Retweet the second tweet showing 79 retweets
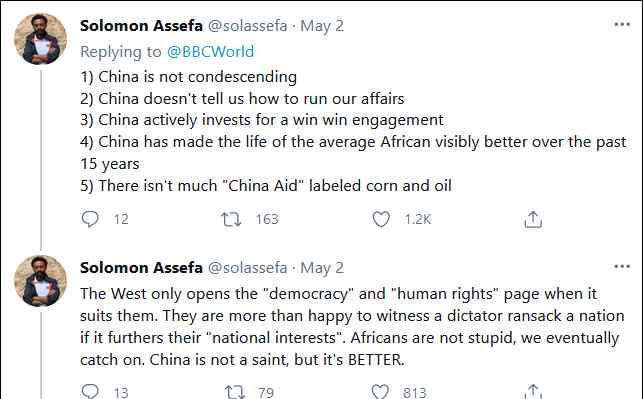The height and width of the screenshot is (399, 643). point(235,392)
